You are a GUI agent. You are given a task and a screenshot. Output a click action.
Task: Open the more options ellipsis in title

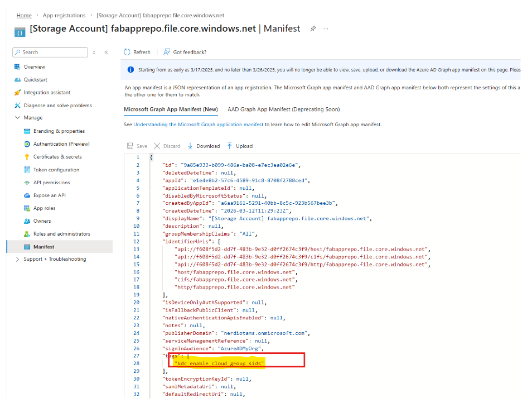(326, 28)
